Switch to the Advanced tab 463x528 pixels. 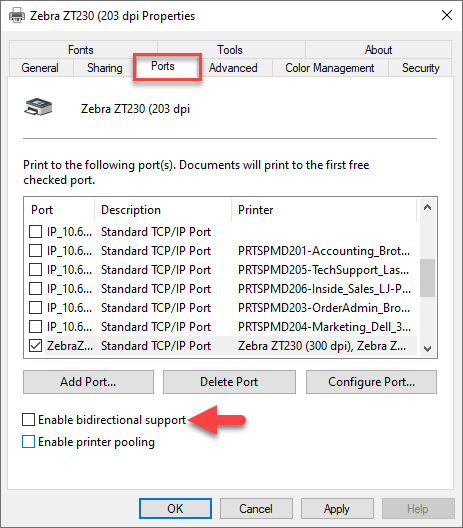[x=233, y=68]
